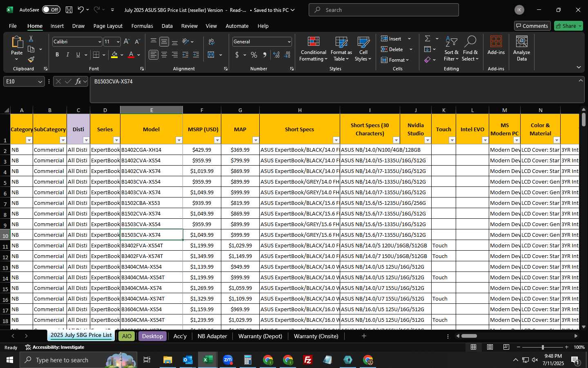Open FileZilla taskbar icon
The height and width of the screenshot is (368, 588).
coord(308,360)
